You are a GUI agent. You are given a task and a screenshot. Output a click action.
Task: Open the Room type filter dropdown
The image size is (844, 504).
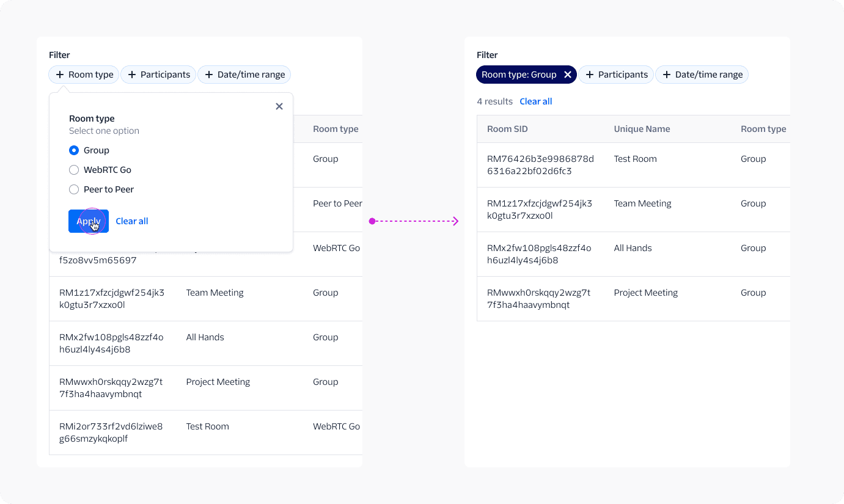click(x=84, y=75)
